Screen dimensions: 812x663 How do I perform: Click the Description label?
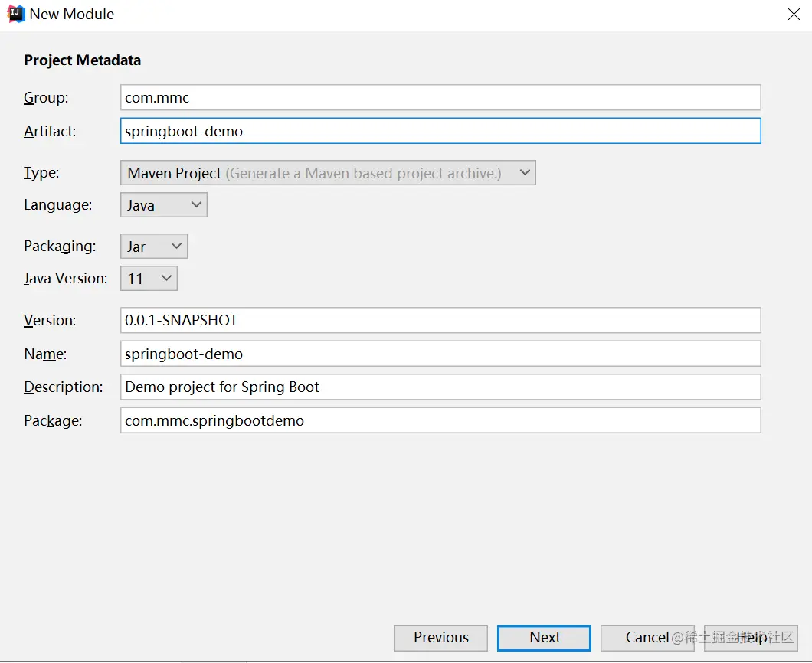63,387
